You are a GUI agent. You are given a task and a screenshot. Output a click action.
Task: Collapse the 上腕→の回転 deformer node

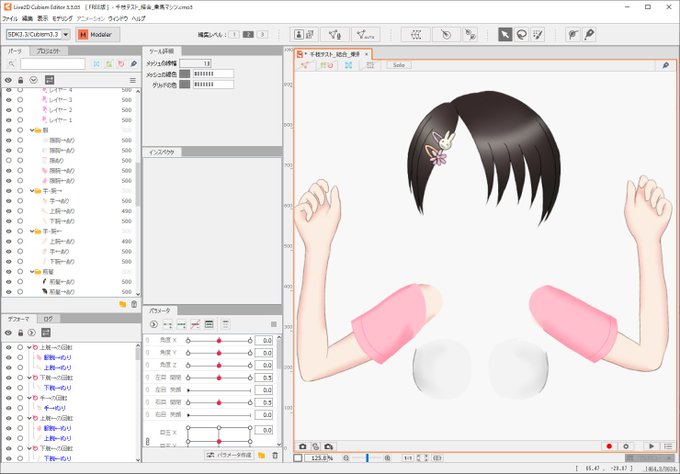tap(29, 347)
